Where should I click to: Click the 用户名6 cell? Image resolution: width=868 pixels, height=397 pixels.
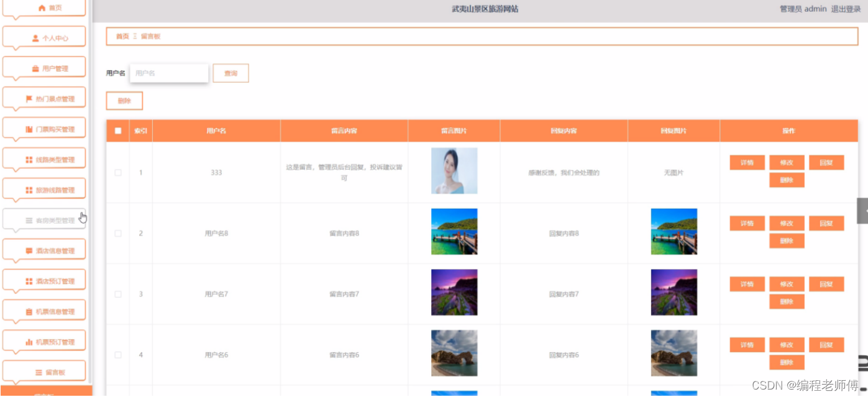tap(216, 355)
